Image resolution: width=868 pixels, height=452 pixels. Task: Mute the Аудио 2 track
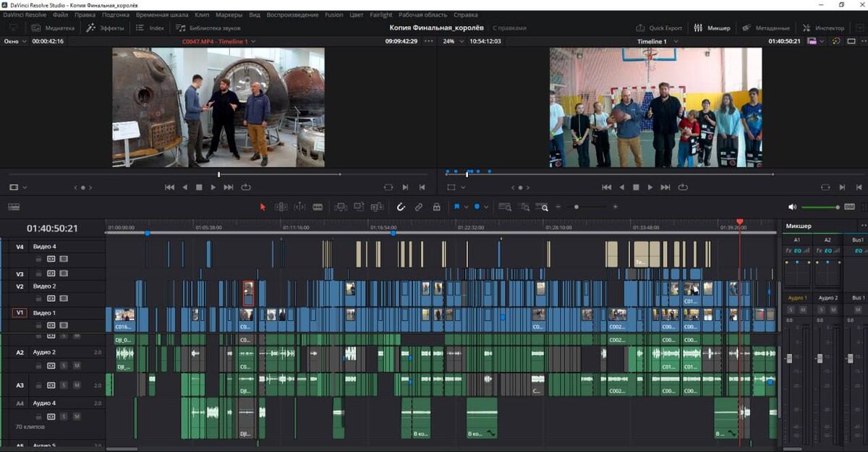[76, 366]
